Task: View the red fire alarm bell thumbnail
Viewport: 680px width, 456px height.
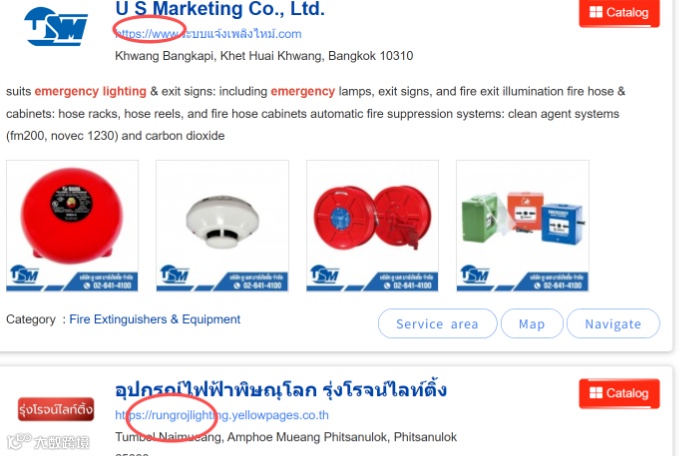Action: [72, 226]
